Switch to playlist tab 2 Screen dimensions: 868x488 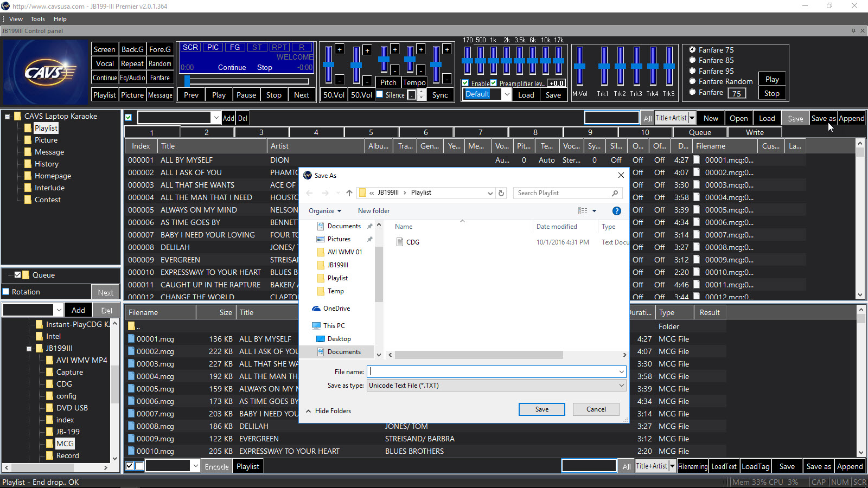pyautogui.click(x=207, y=132)
